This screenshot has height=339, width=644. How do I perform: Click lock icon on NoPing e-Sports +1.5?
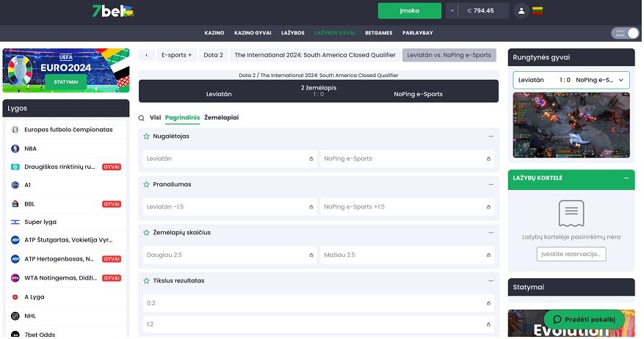point(488,207)
